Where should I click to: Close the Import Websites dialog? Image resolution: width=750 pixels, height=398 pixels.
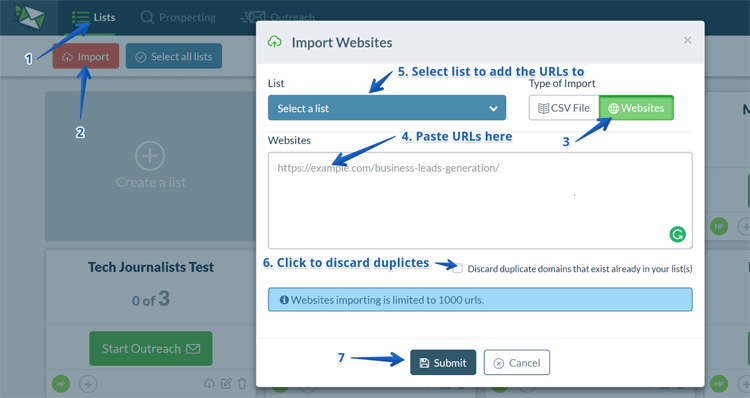687,40
